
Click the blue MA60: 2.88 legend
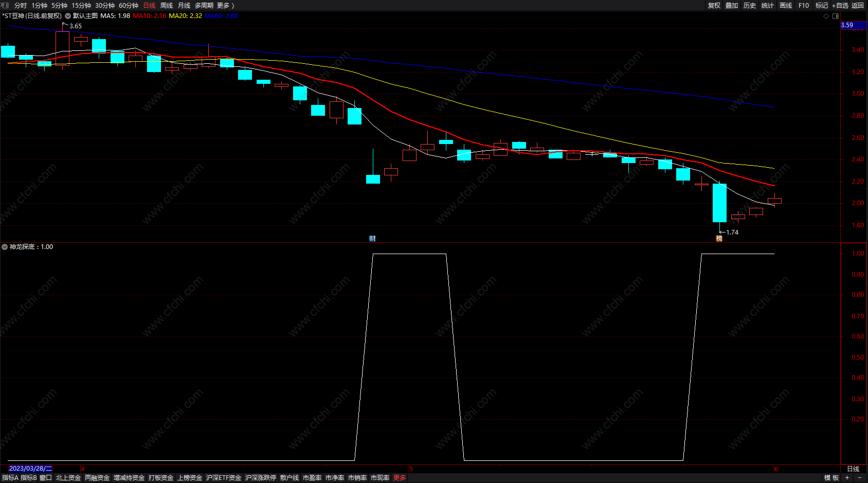coord(221,16)
